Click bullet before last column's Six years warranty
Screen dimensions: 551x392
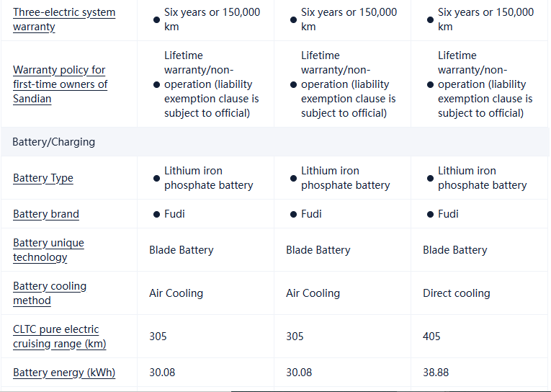coord(430,20)
